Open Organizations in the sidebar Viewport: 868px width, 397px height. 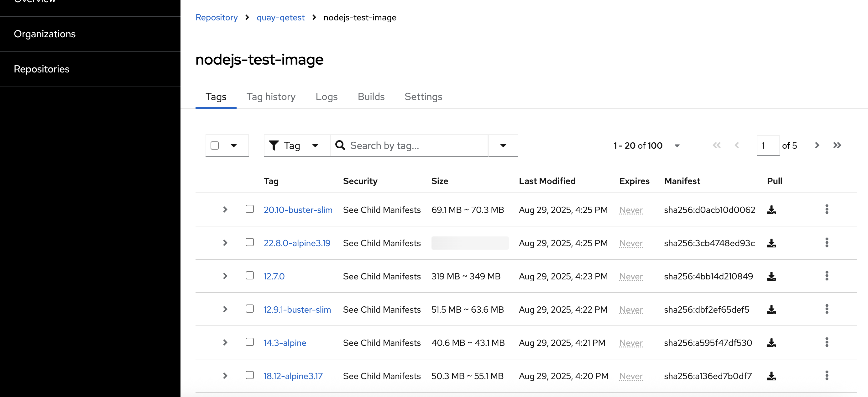pos(44,34)
